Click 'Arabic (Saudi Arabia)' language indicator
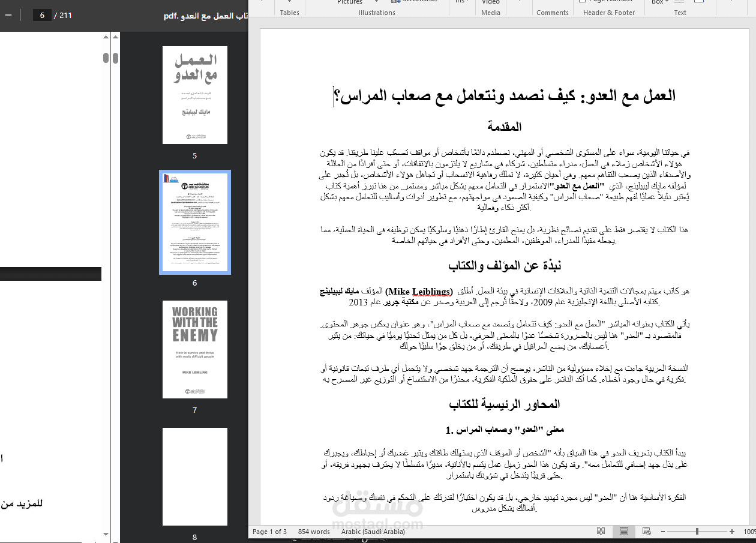Screen dimensions: 756x543 pyautogui.click(x=373, y=532)
